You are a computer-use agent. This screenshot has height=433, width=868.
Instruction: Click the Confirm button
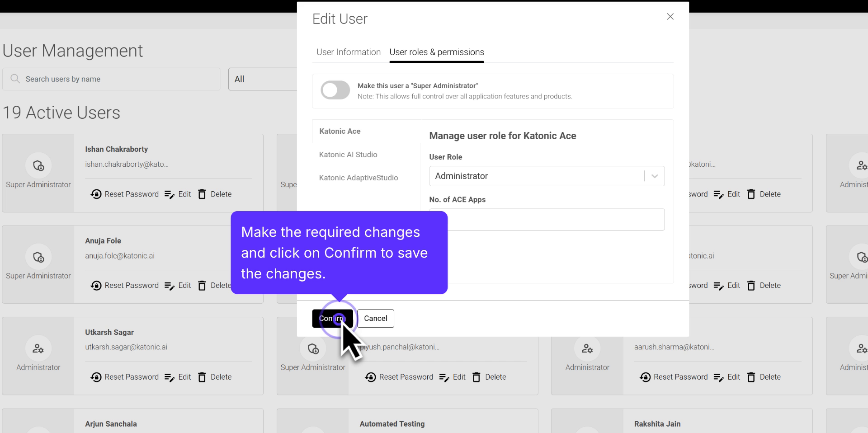(332, 319)
